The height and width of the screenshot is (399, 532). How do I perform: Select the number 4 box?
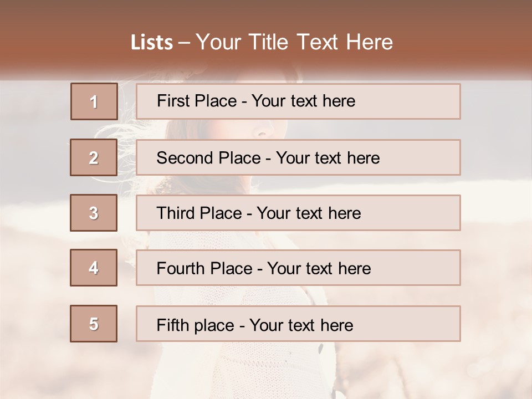[x=94, y=268]
